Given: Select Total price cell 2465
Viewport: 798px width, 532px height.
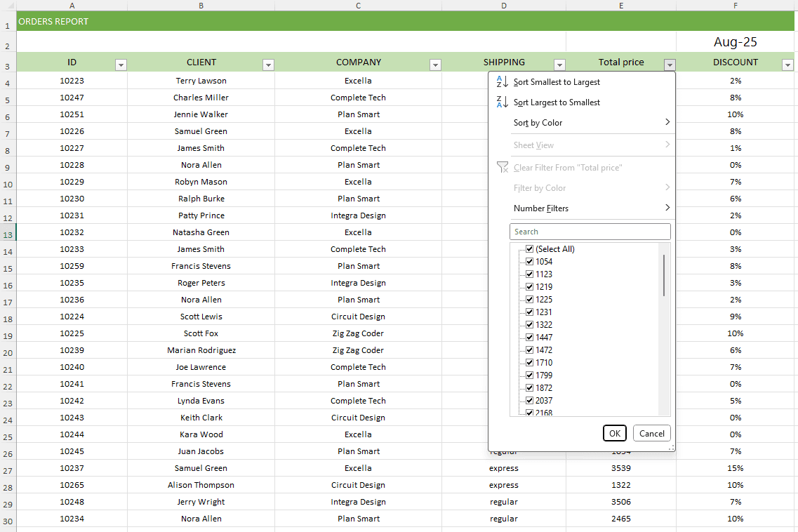Looking at the screenshot, I should point(621,519).
